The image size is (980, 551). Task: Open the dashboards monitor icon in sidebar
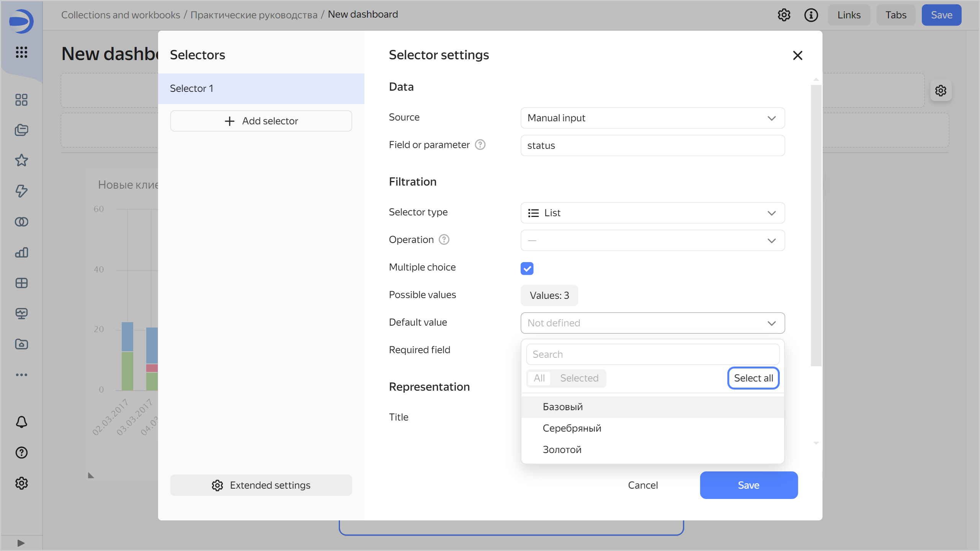point(21,313)
